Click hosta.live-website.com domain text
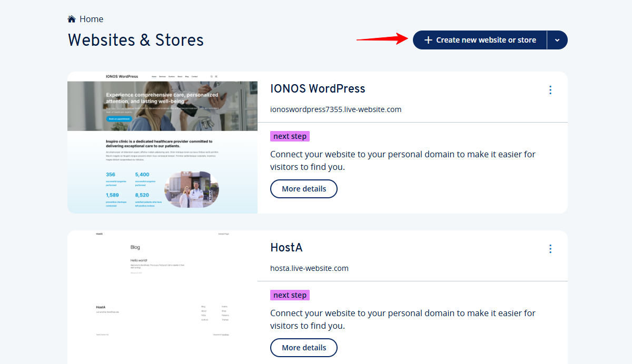This screenshot has width=632, height=364. pyautogui.click(x=309, y=268)
